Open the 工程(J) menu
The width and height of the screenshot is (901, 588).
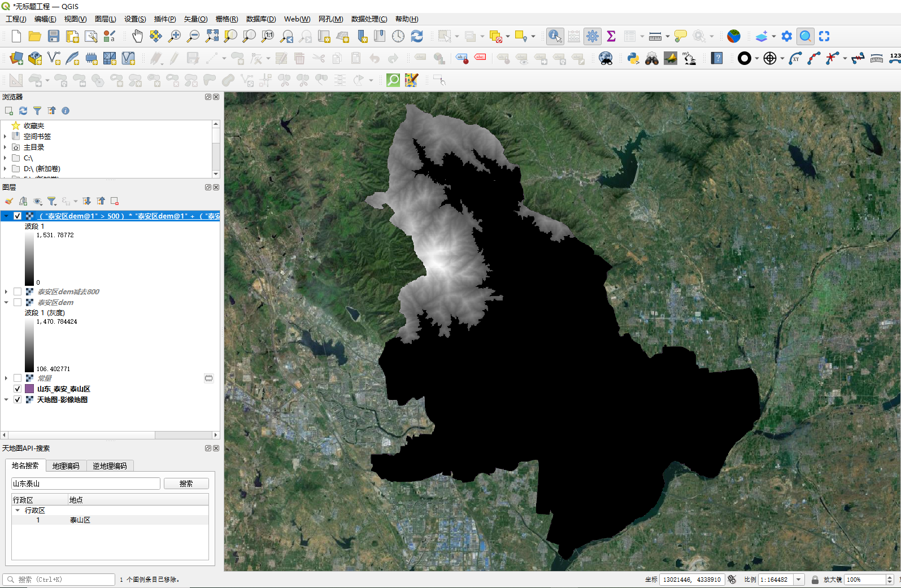[x=16, y=19]
